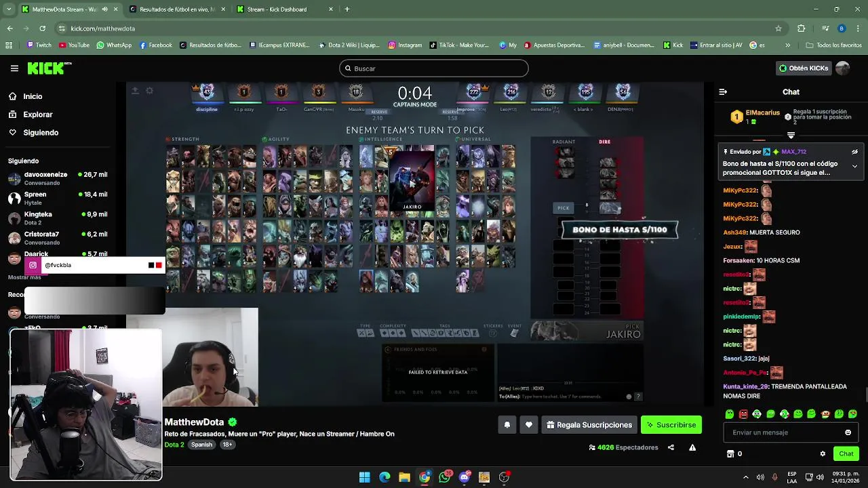Click username Kunta_kinte_20 in chat
The image size is (868, 488).
click(x=746, y=386)
